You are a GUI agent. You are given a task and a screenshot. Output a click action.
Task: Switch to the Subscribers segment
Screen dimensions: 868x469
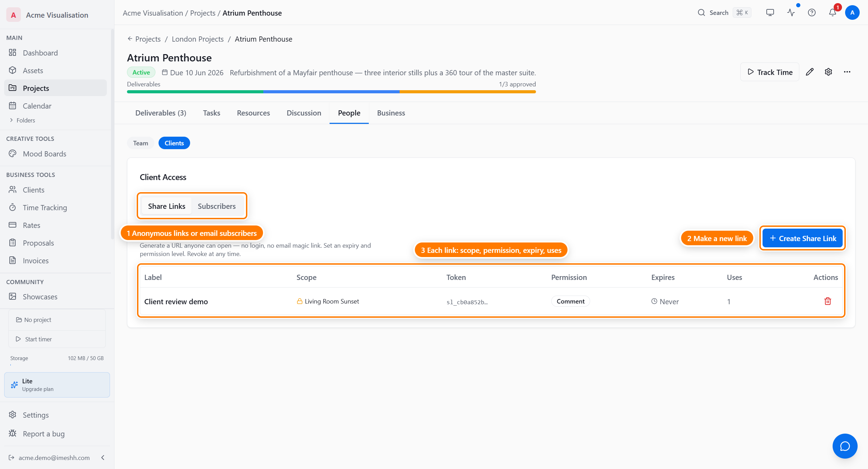[x=217, y=206]
